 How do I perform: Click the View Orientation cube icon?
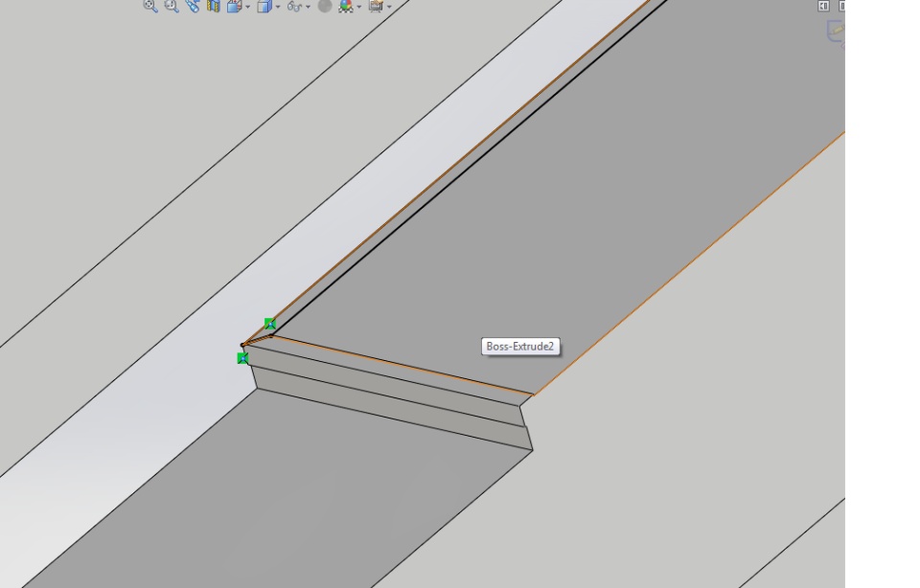pos(235,6)
